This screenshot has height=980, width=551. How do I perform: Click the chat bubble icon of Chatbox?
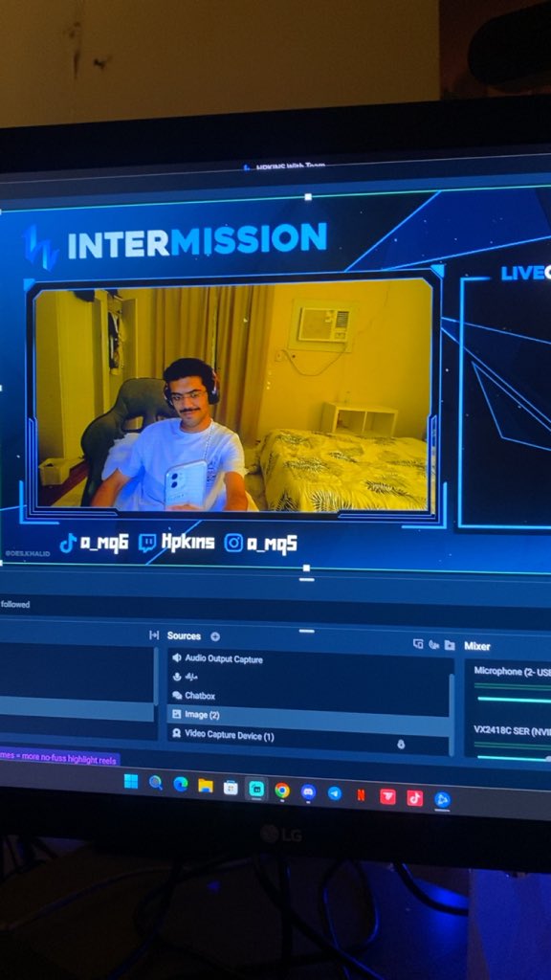[177, 695]
